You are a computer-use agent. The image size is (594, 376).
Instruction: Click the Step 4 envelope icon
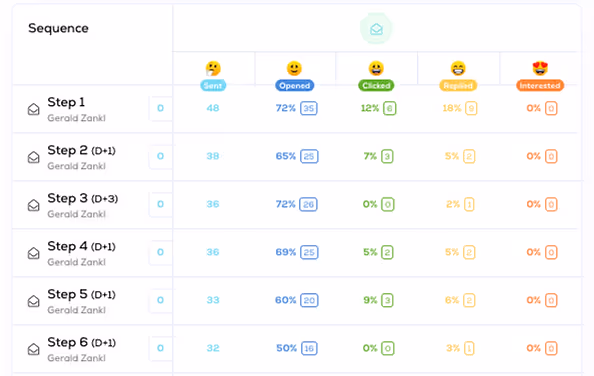coord(34,253)
